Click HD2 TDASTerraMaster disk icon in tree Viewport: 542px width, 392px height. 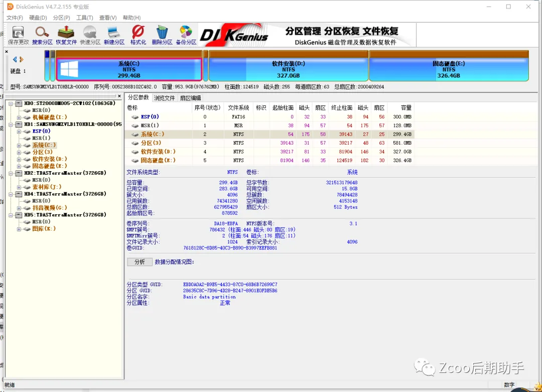coord(19,173)
